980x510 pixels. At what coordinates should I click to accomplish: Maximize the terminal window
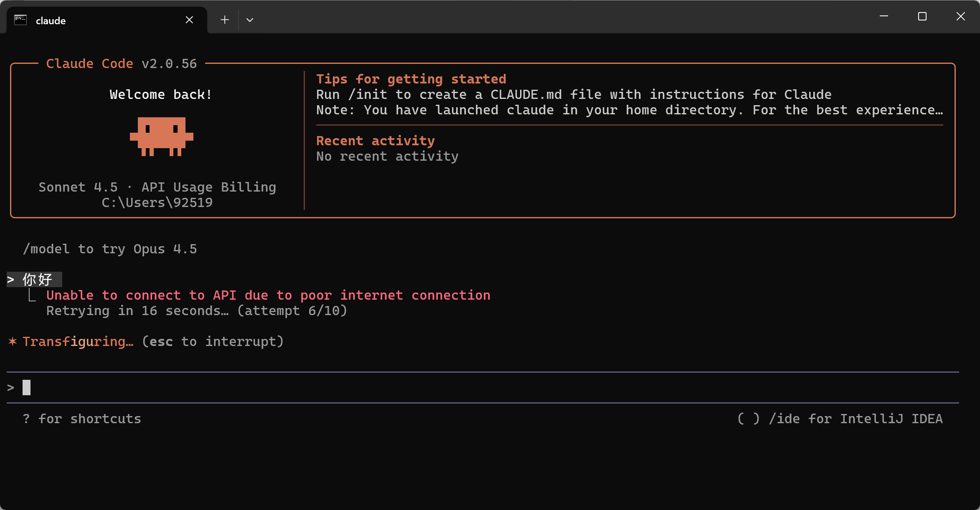[x=922, y=16]
